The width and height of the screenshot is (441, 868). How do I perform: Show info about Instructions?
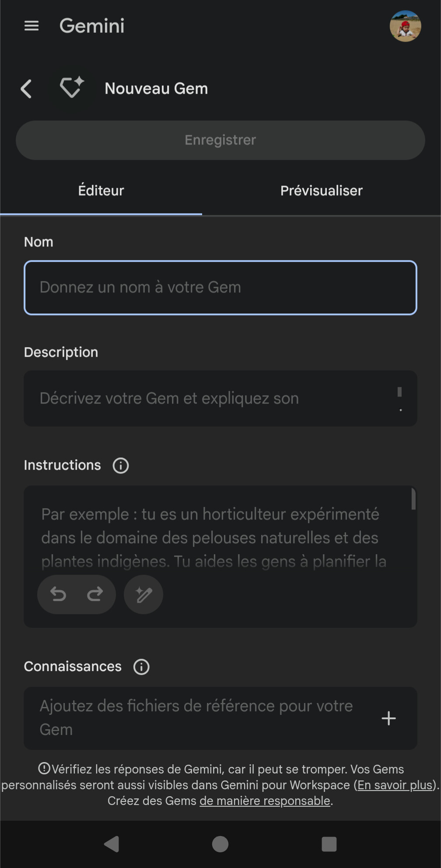click(121, 465)
